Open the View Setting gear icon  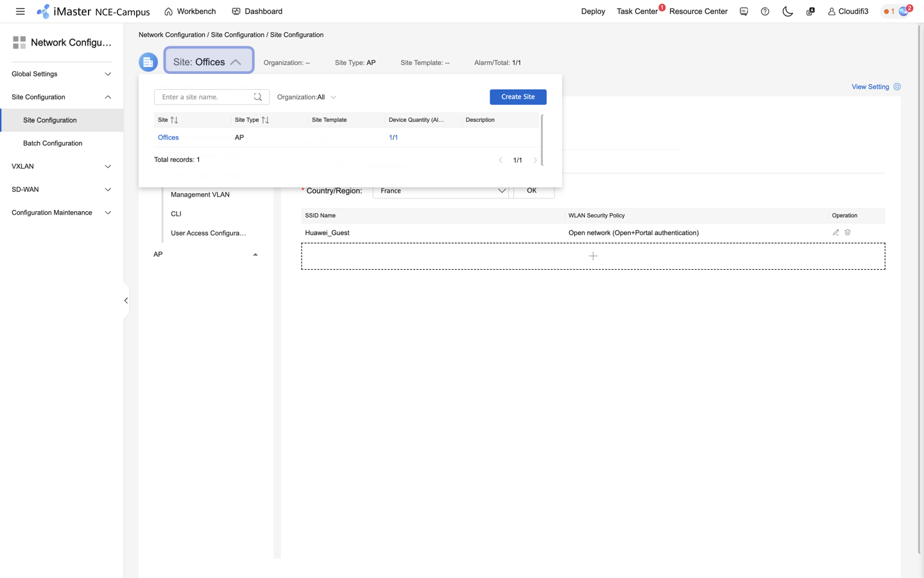896,87
